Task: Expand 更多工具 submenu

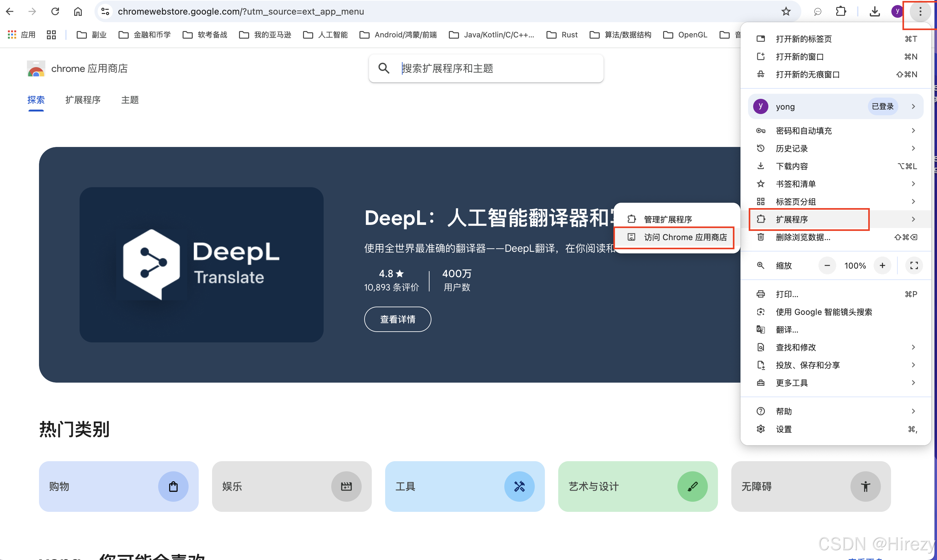Action: (x=836, y=383)
